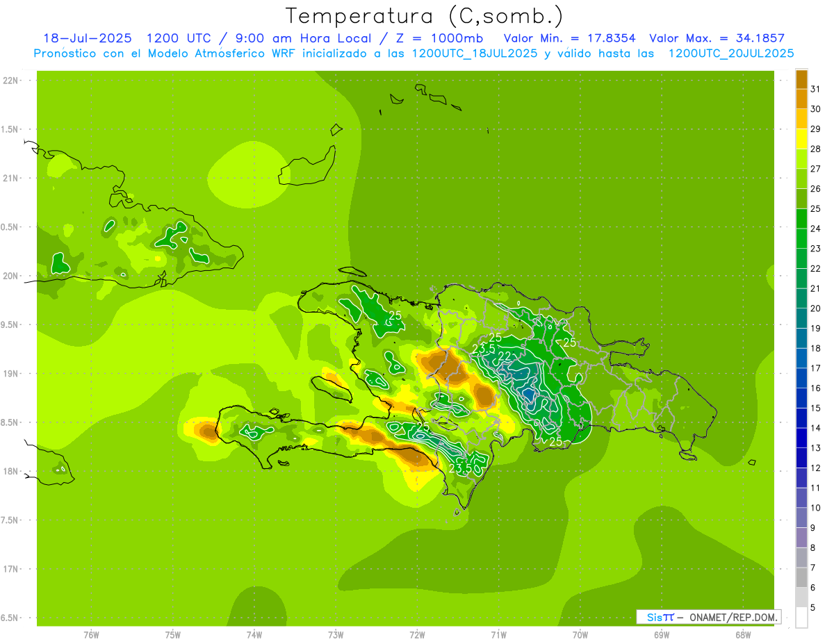The image size is (834, 644).
Task: Click the '70W' longitude axis label
Action: click(580, 635)
